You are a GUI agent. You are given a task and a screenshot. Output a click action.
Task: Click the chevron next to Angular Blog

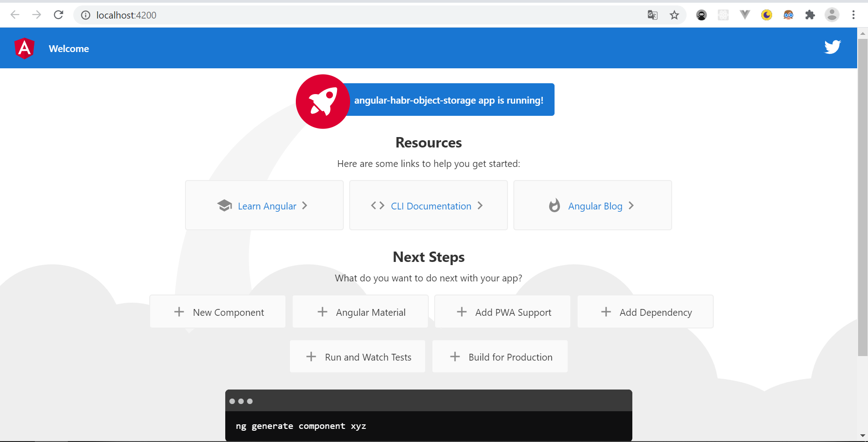pyautogui.click(x=631, y=205)
